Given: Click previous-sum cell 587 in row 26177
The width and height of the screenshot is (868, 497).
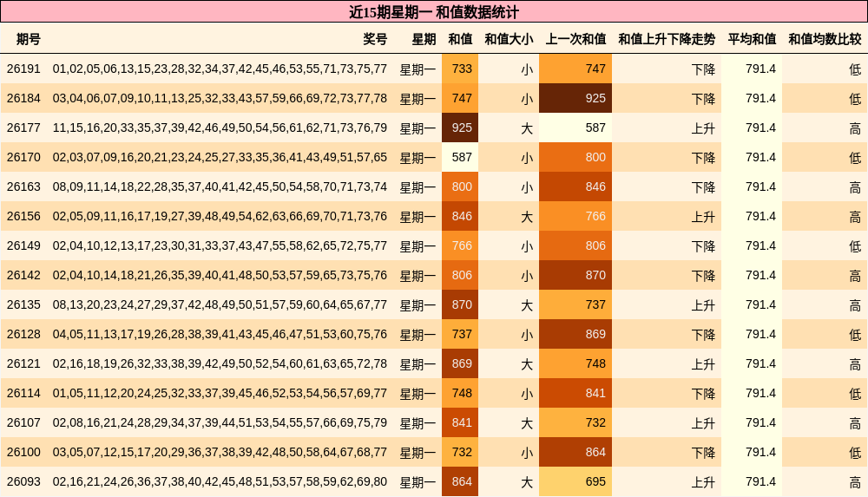Looking at the screenshot, I should point(575,128).
